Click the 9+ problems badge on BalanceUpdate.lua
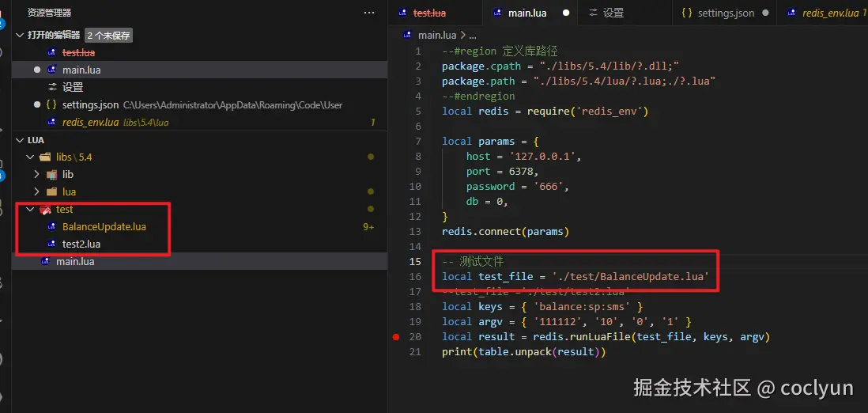Screen dimensions: 868x413 point(368,227)
